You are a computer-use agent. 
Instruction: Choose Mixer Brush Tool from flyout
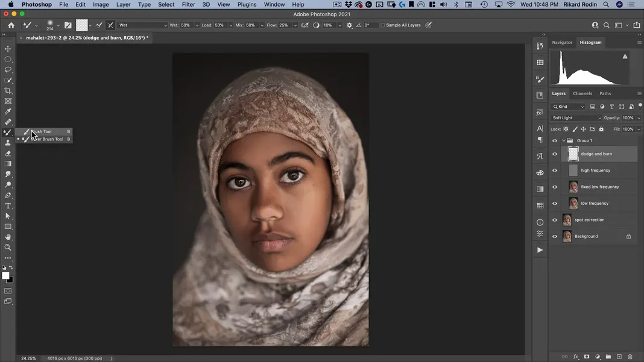point(45,139)
